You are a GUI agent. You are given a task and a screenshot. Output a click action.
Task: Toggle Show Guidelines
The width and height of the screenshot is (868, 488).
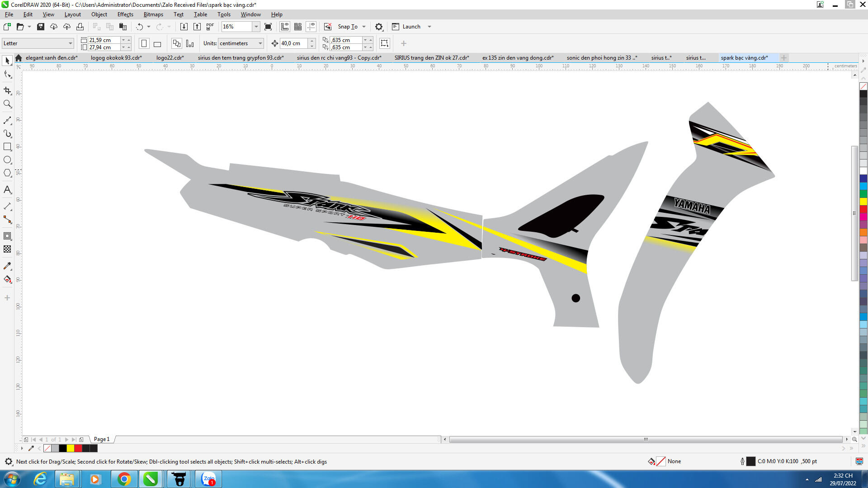[x=311, y=27]
